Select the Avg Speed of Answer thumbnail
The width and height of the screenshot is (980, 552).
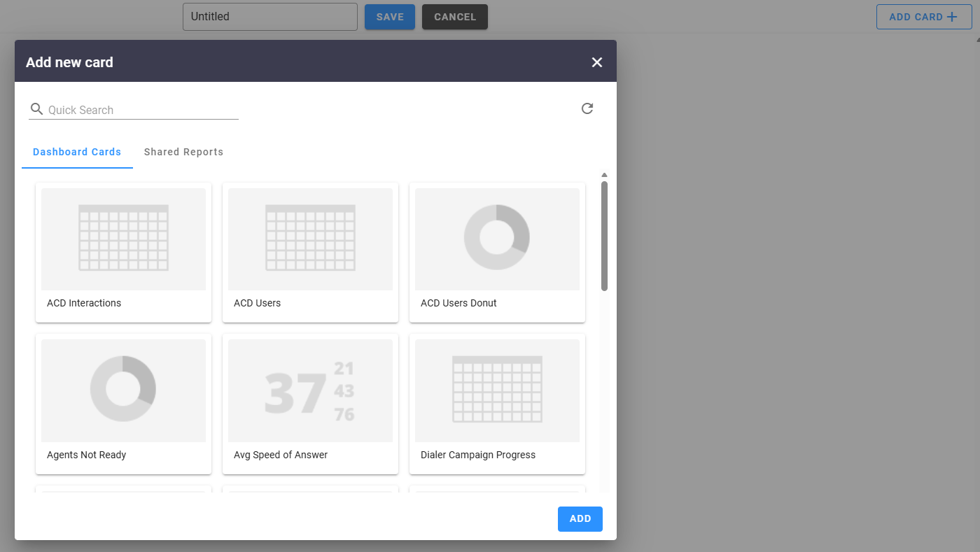coord(310,390)
